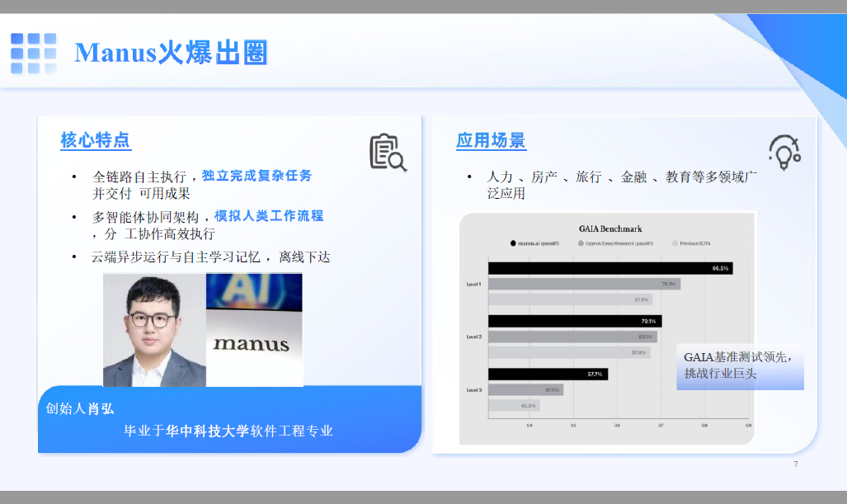
Task: Click the slide page number 7
Action: point(796,464)
